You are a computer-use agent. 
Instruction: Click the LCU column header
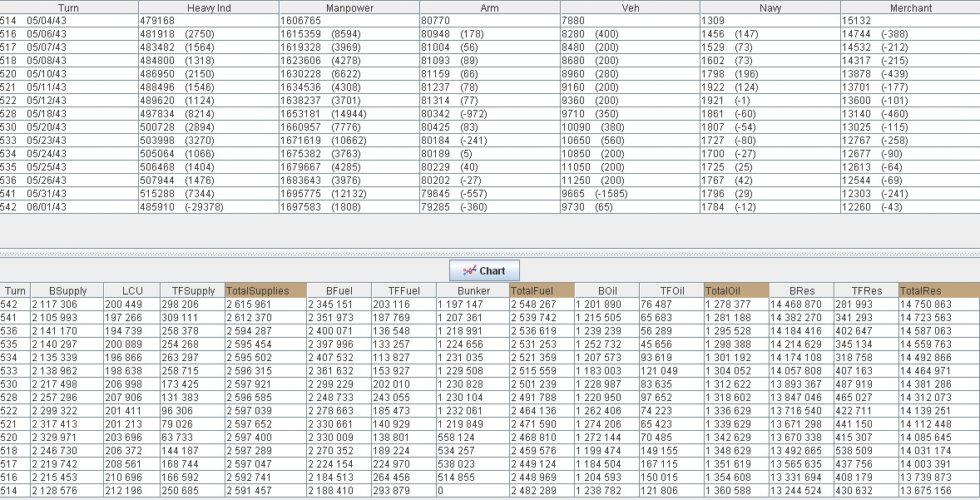pyautogui.click(x=132, y=290)
